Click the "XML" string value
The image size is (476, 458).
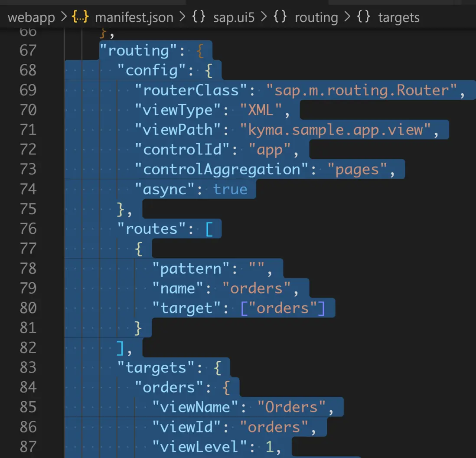click(x=261, y=110)
